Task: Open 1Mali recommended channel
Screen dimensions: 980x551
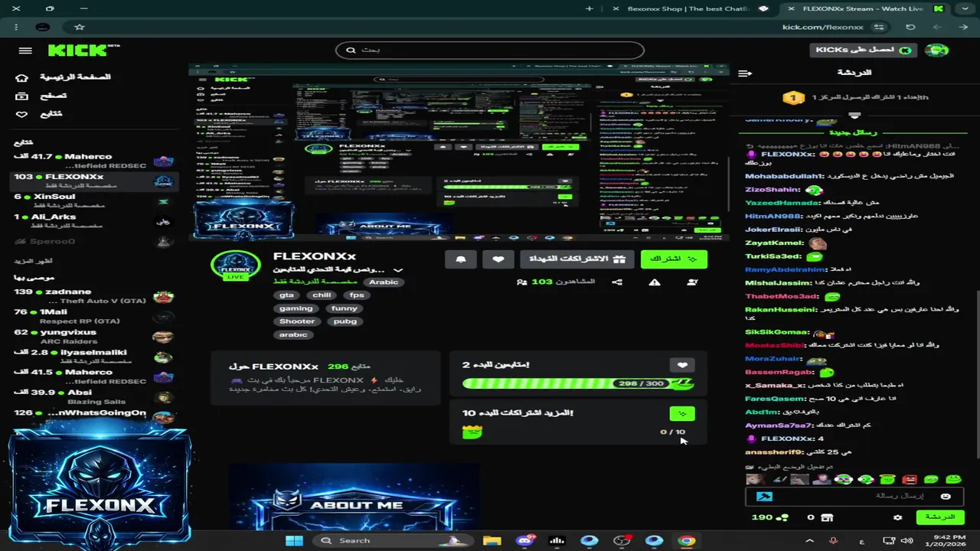Action: (x=94, y=316)
